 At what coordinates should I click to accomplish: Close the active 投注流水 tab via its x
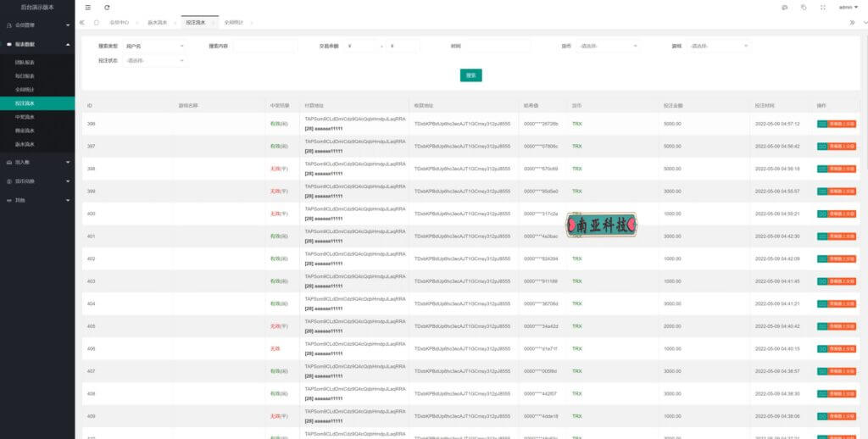[213, 23]
